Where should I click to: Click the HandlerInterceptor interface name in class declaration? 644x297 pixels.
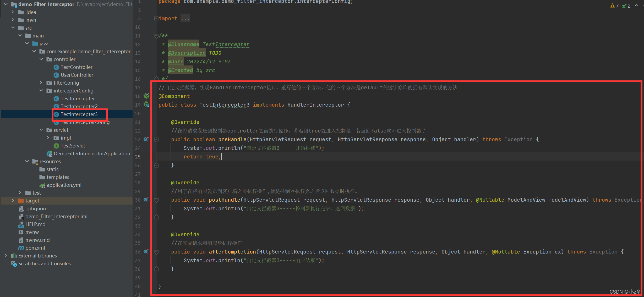tap(315, 105)
